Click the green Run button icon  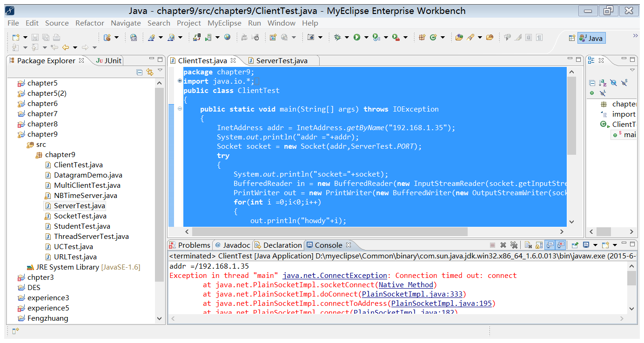pos(357,37)
